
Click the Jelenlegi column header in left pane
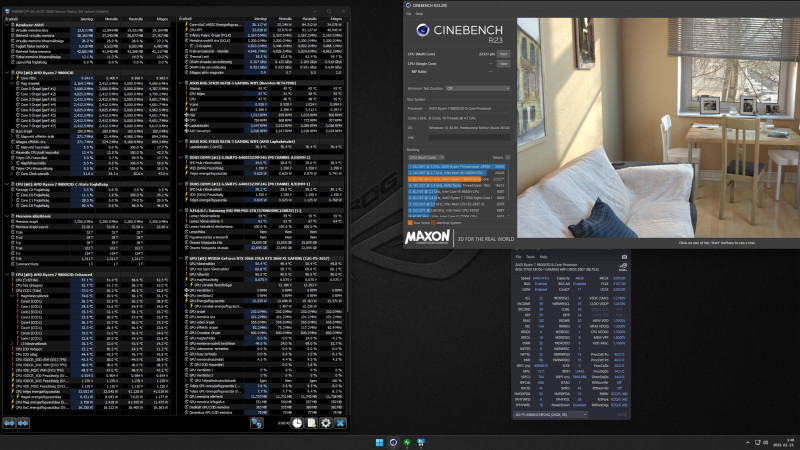click(86, 19)
